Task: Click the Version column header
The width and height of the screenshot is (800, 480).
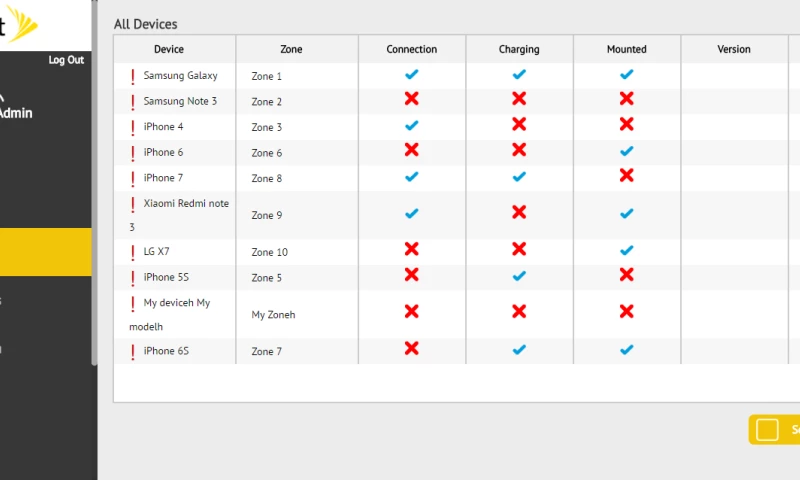Action: point(733,49)
